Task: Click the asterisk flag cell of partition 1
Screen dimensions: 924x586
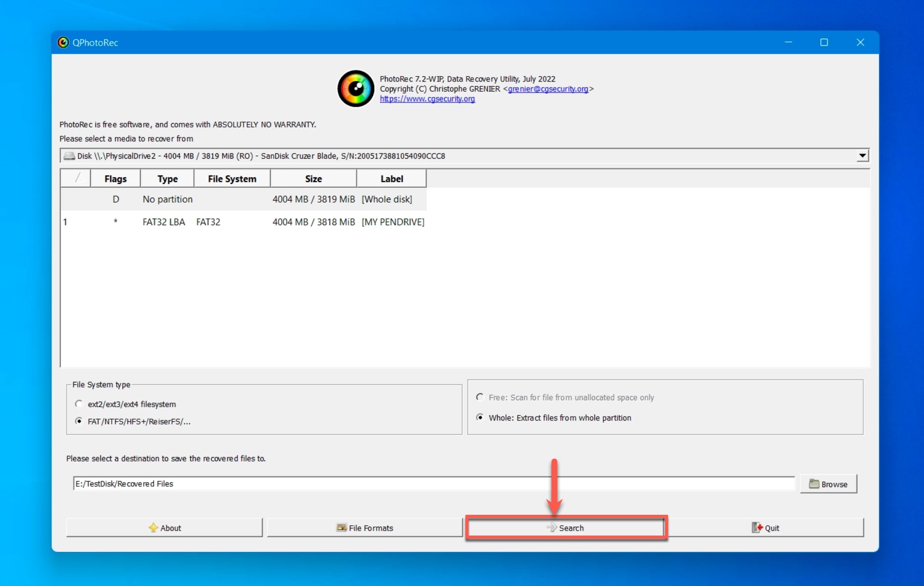Action: point(116,221)
